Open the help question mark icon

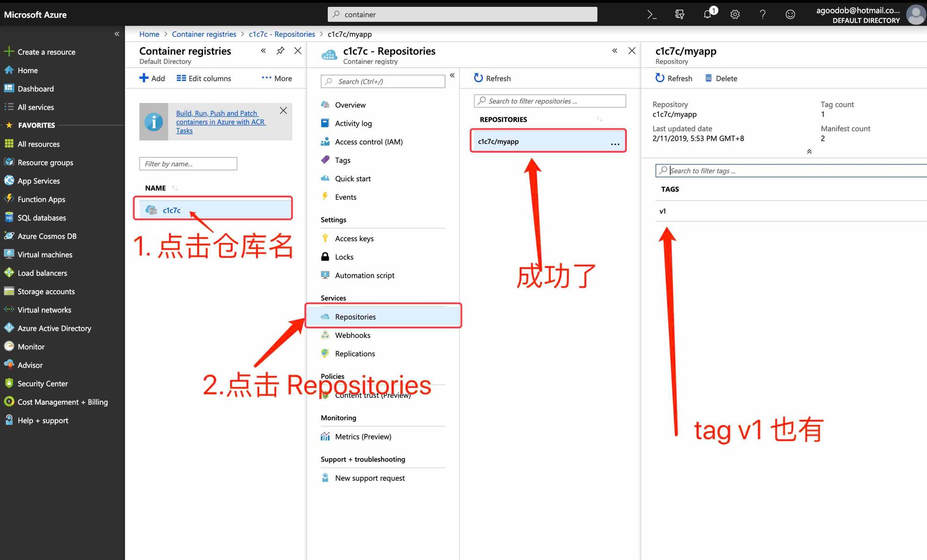tap(762, 14)
